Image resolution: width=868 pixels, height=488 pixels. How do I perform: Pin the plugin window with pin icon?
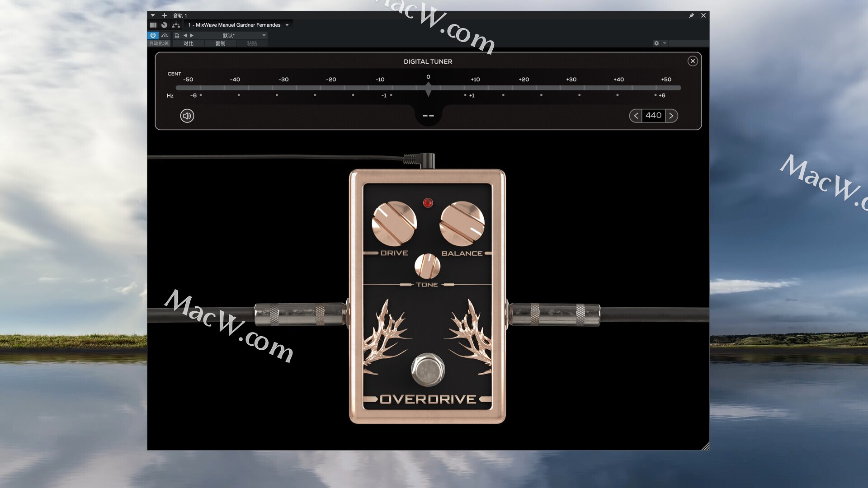691,15
